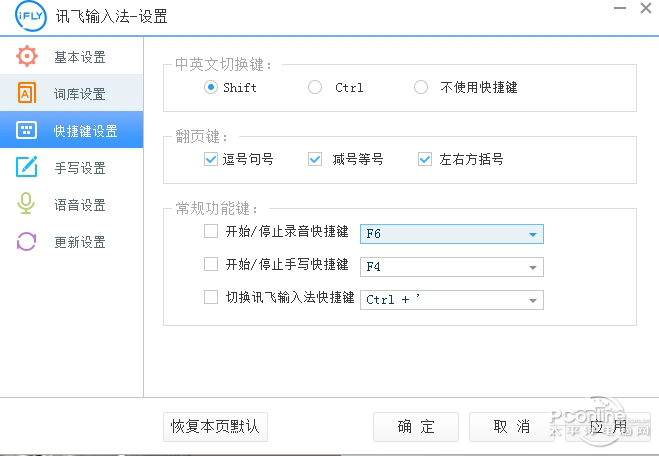Open the F4 handwriting hotkey dropdown
The image size is (659, 456).
click(533, 267)
